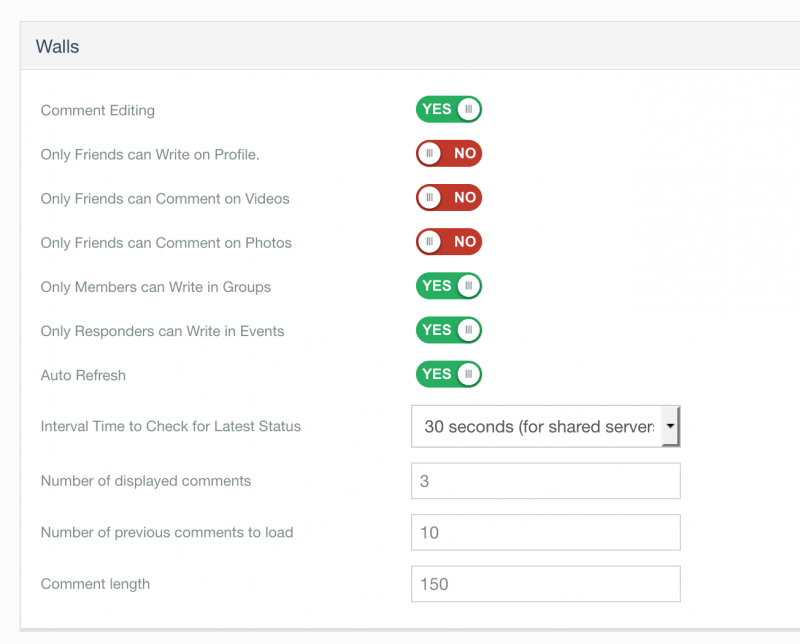Image resolution: width=800 pixels, height=644 pixels.
Task: Disable Only Responders can Write in Events
Action: coord(449,330)
